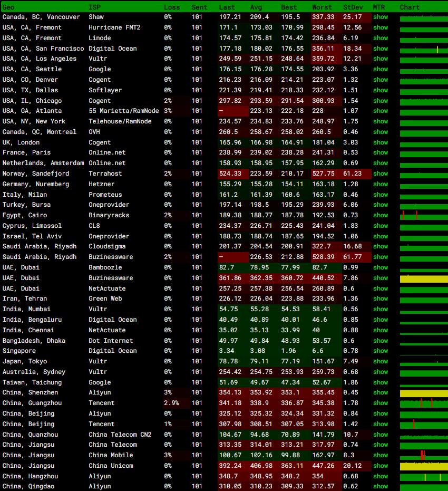The height and width of the screenshot is (491, 448).
Task: Show MTR for Singapore Digital Ocean
Action: click(381, 351)
